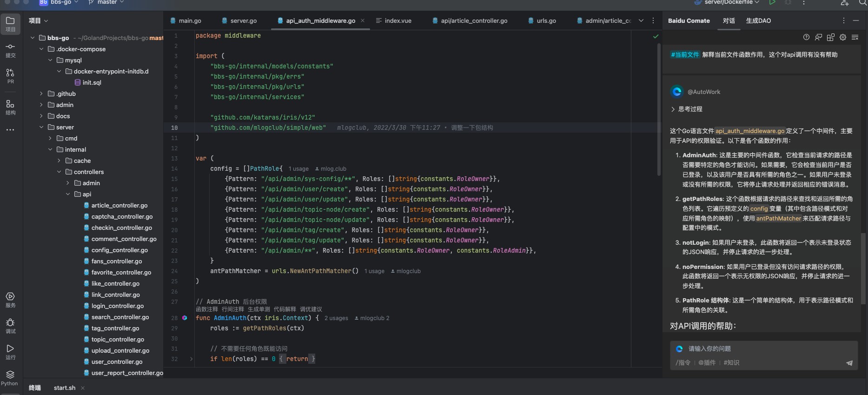Open the server/Dockerfile run configuration dropdown
The height and width of the screenshot is (395, 868).
click(727, 2)
